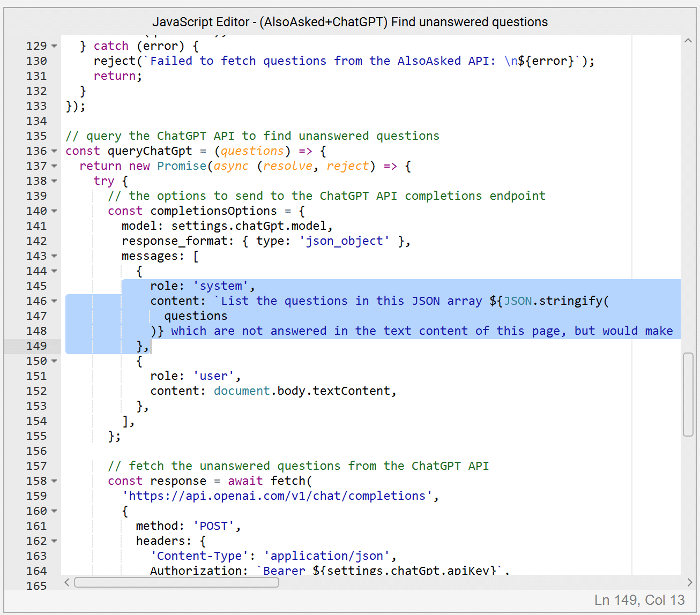Image resolution: width=700 pixels, height=615 pixels.
Task: Click the 'json_object' string on line 142
Action: (x=345, y=241)
